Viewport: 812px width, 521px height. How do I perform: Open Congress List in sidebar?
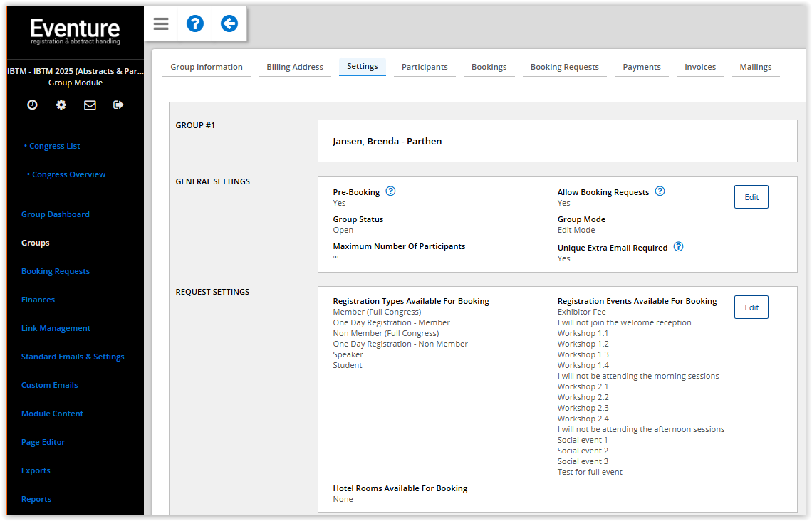coord(54,146)
